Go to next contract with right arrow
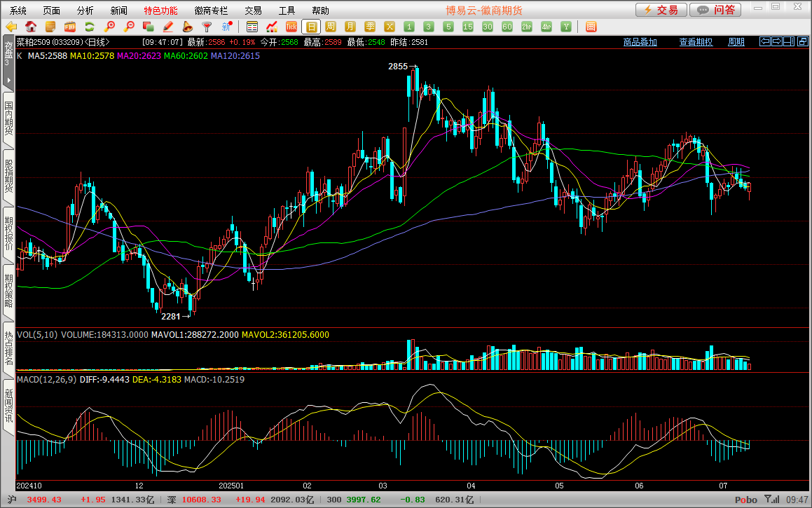812x508 pixels. pyautogui.click(x=777, y=41)
